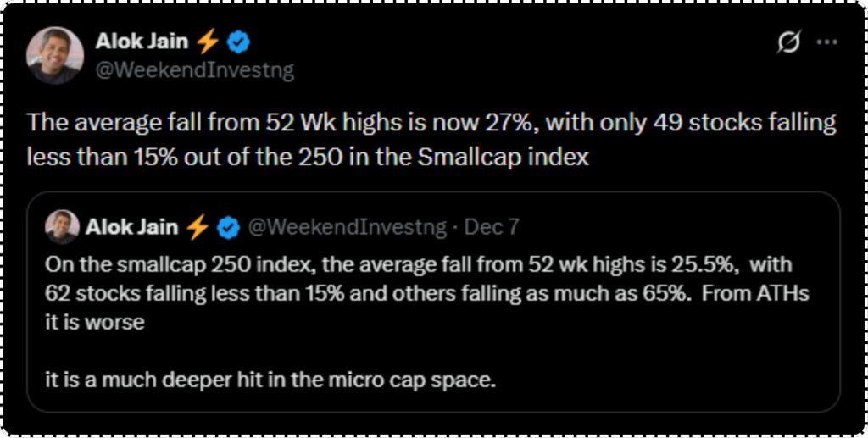Viewport: 868px width, 438px height.
Task: Click quoted line starting "62 stocks falling"
Action: [x=428, y=294]
